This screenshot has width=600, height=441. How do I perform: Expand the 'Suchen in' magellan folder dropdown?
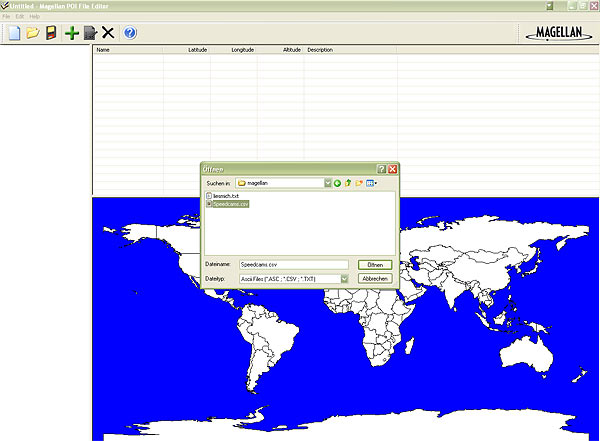(328, 183)
